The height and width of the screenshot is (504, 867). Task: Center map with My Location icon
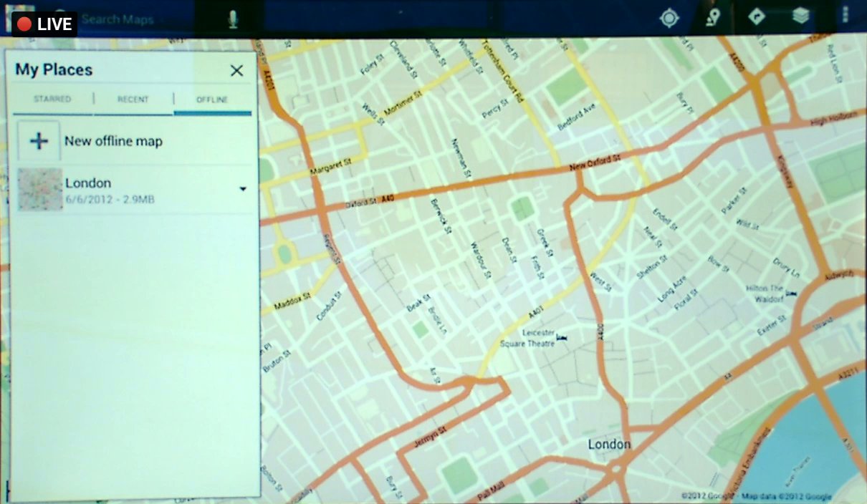[x=669, y=18]
